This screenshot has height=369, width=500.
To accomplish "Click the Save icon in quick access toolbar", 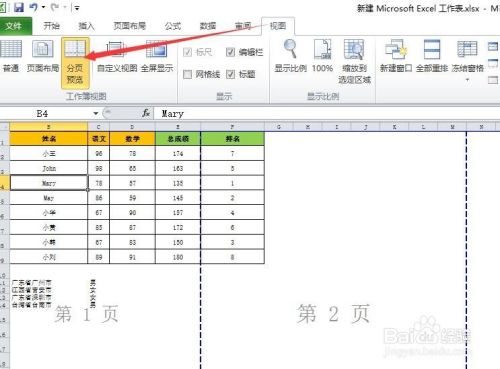I will click(18, 7).
